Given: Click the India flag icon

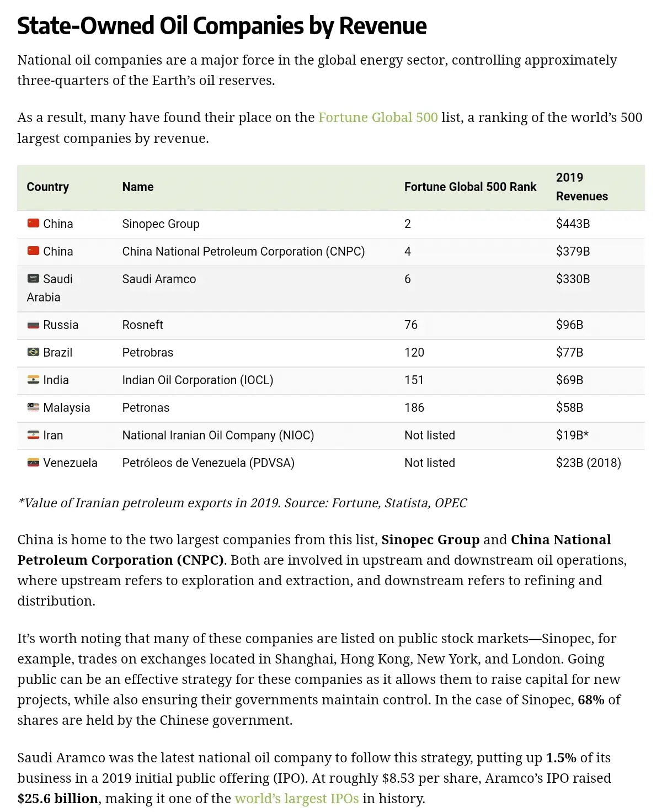Looking at the screenshot, I should [x=34, y=380].
